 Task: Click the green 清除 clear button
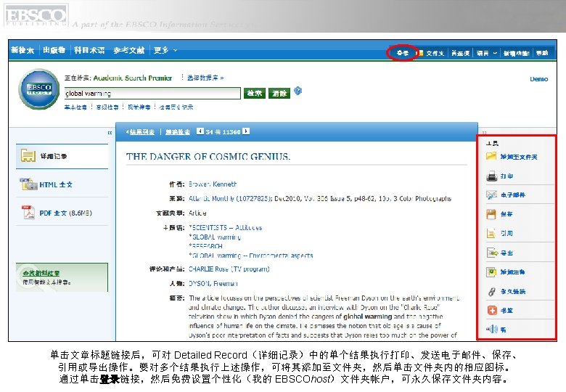(279, 93)
